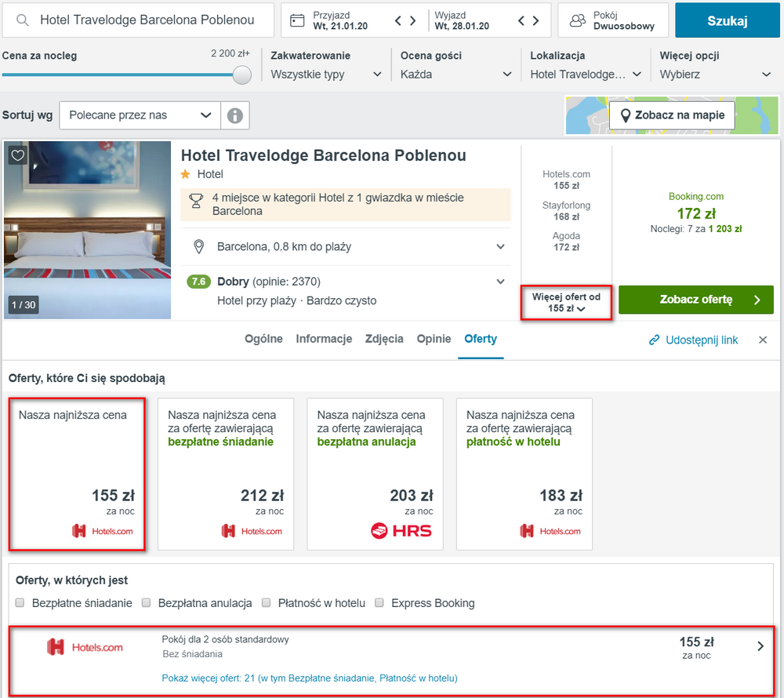Click the guests icon beside Pokój
The height and width of the screenshot is (698, 784).
point(578,20)
